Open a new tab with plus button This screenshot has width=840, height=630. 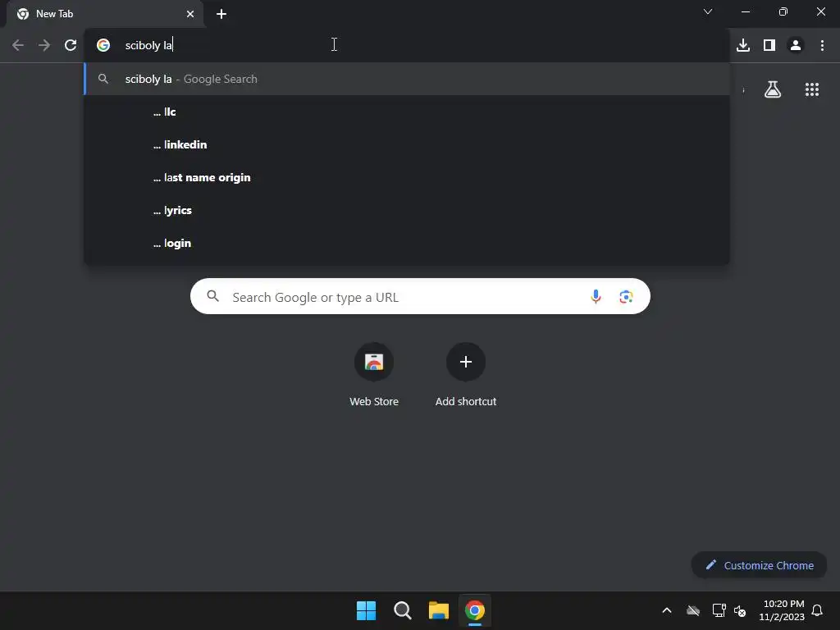point(221,14)
